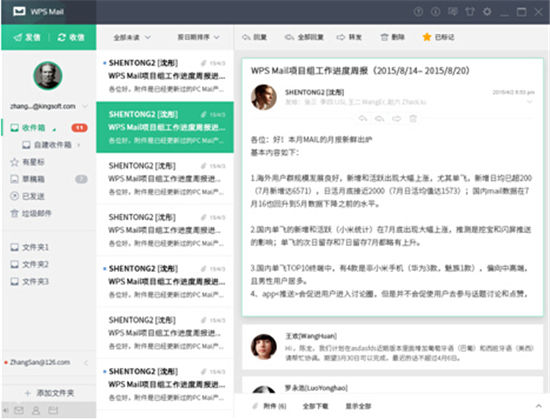The image size is (550, 420).
Task: Click the feedback chat icon in title bar
Action: [x=453, y=12]
